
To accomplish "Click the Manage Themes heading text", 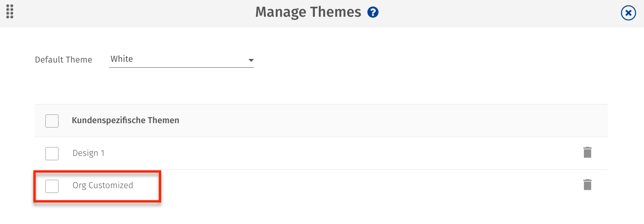I will pos(308,12).
